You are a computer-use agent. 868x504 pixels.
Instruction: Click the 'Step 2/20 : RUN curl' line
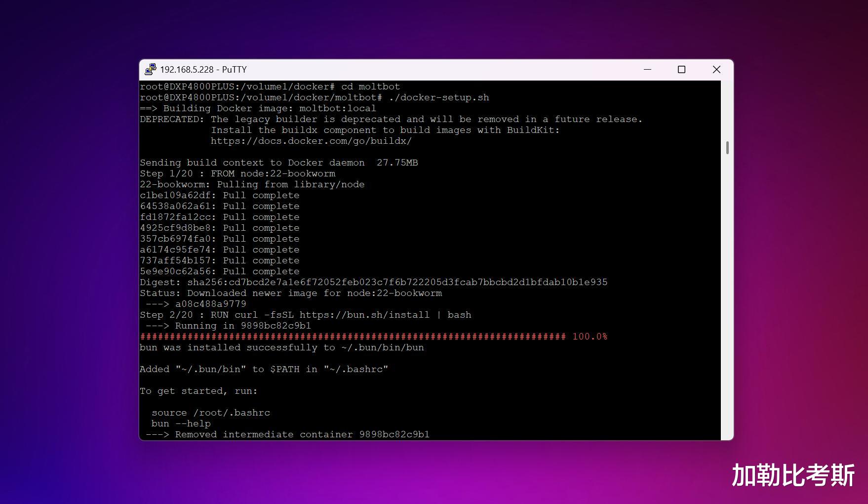[306, 315]
